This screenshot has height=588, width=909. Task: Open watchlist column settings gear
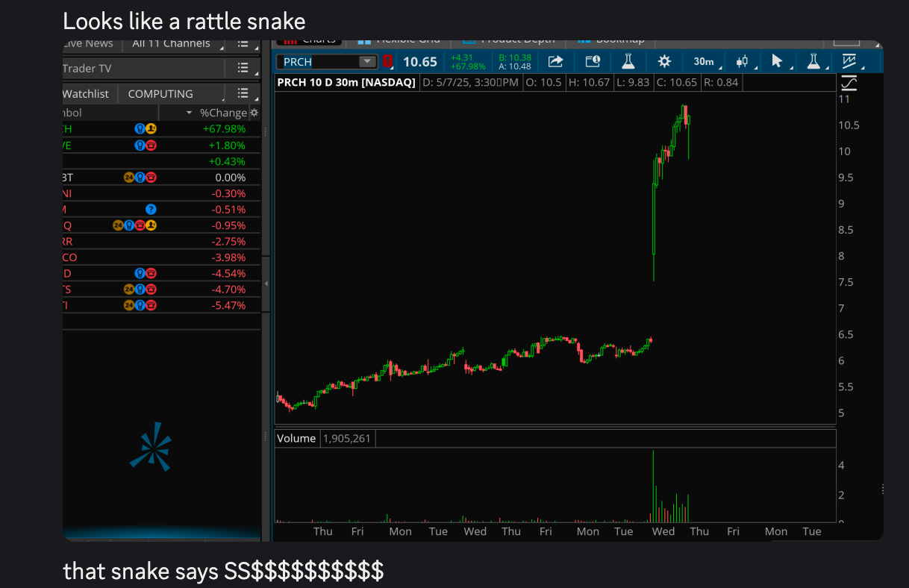(x=254, y=113)
